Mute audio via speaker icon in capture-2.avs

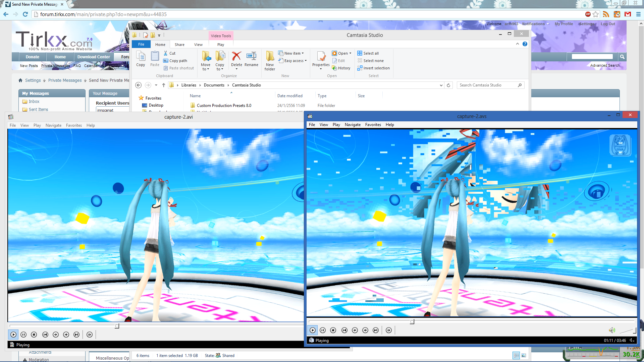[612, 330]
